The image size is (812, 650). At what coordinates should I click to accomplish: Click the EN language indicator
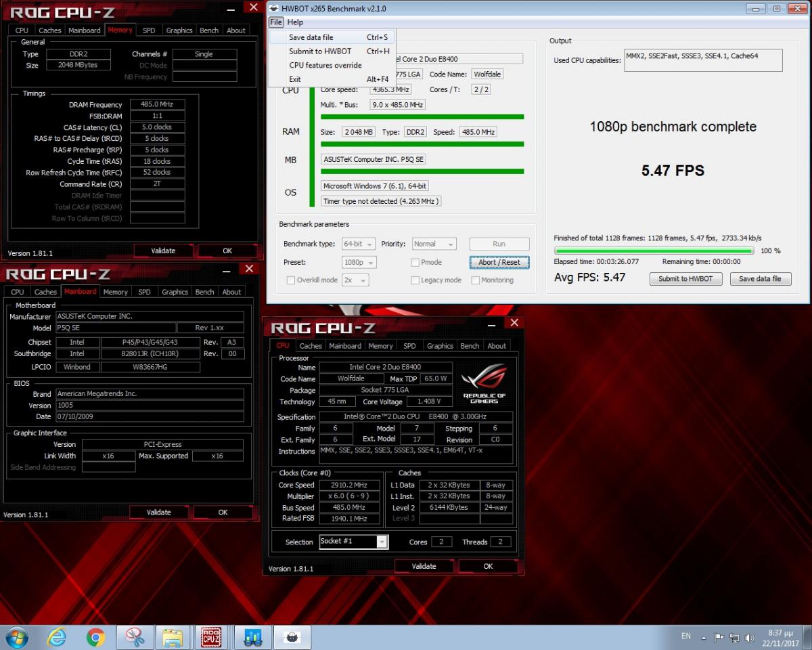click(686, 636)
